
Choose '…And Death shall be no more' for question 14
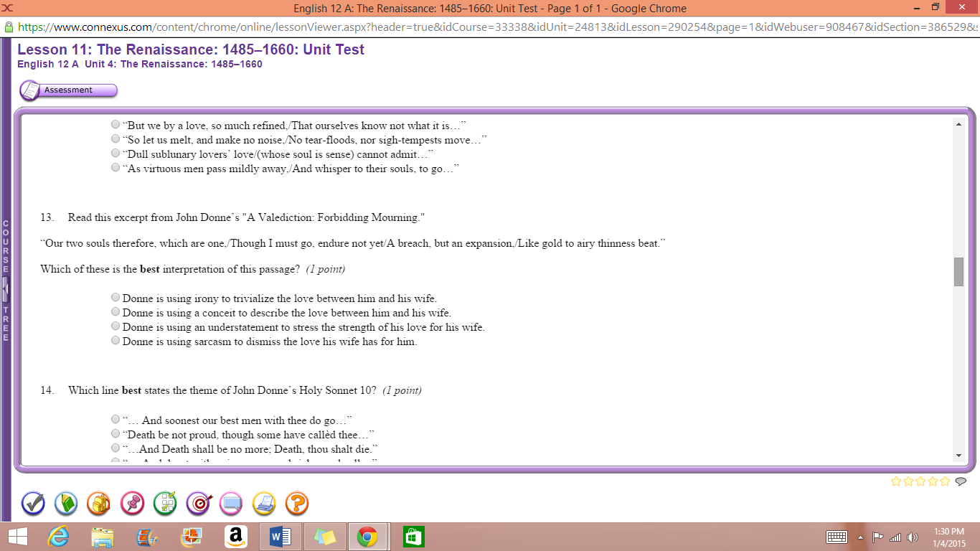point(115,447)
